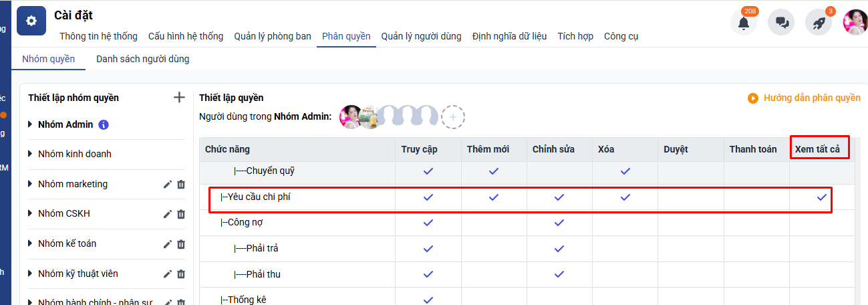This screenshot has height=305, width=868.
Task: Click the info icon beside Nhóm Admin
Action: [104, 124]
